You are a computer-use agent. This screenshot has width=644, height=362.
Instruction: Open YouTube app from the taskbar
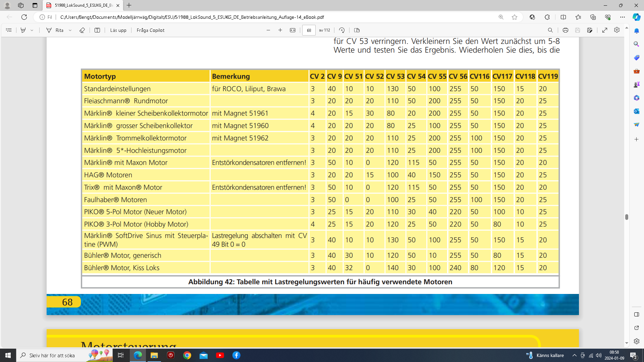click(x=220, y=355)
